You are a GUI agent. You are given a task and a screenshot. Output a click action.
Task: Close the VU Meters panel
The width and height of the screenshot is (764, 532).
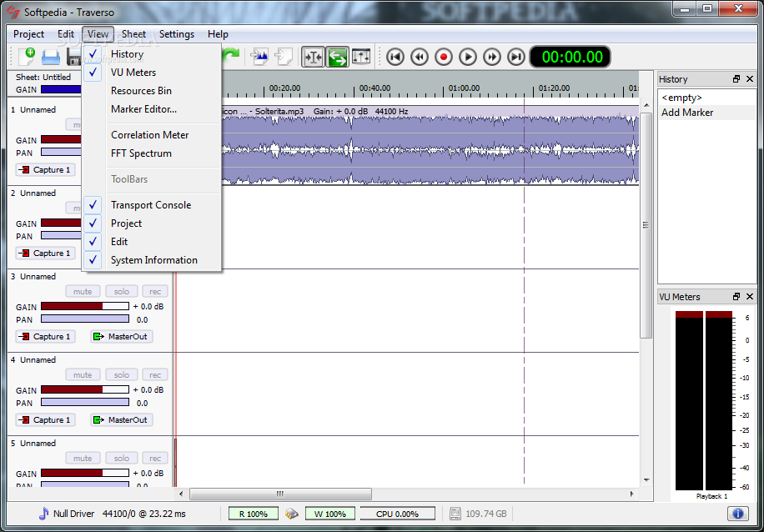pos(749,297)
